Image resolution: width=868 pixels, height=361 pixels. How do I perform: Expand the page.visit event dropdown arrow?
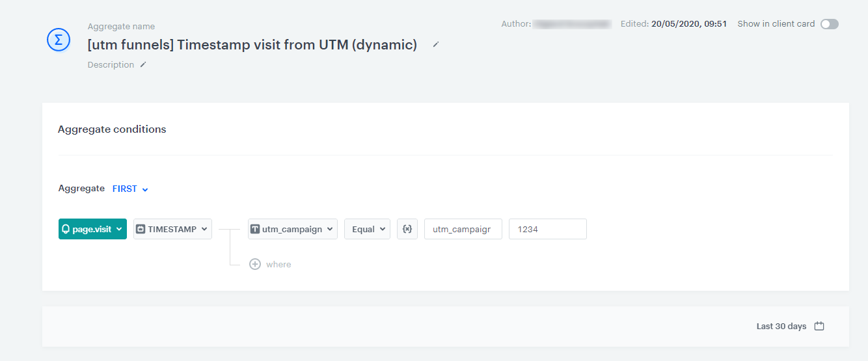pos(118,229)
